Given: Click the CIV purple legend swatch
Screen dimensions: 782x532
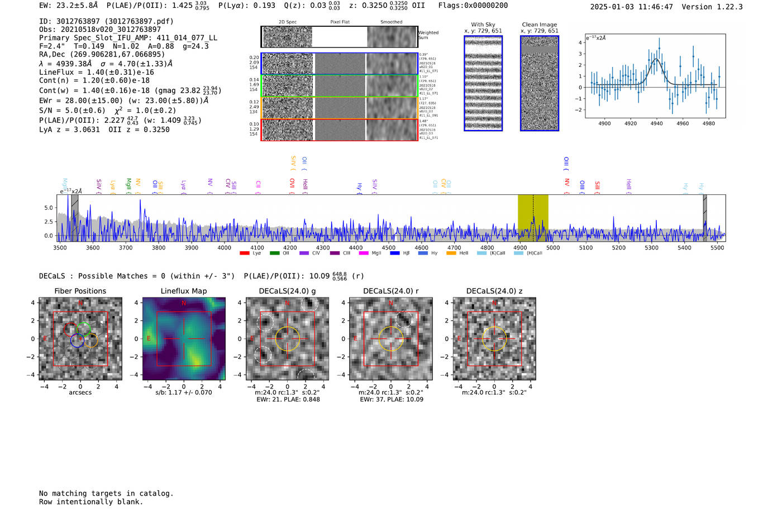Looking at the screenshot, I should [304, 253].
